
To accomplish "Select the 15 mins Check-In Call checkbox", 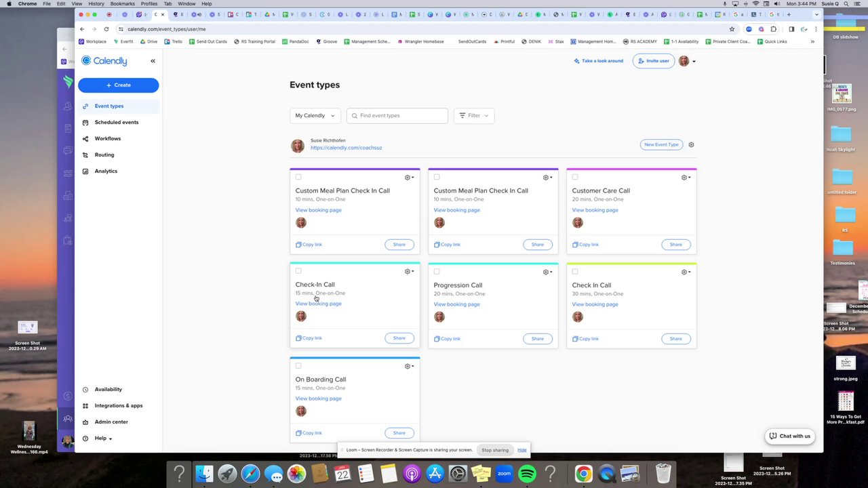I will [298, 271].
